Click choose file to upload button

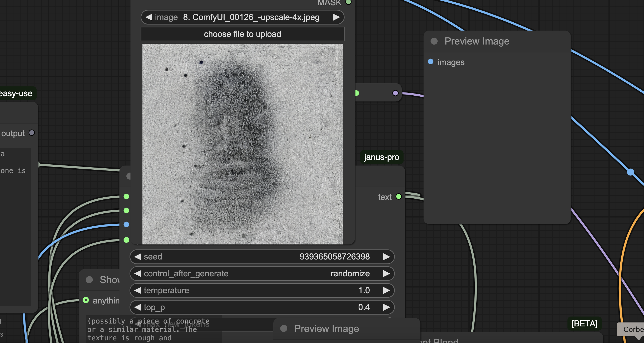tap(242, 34)
